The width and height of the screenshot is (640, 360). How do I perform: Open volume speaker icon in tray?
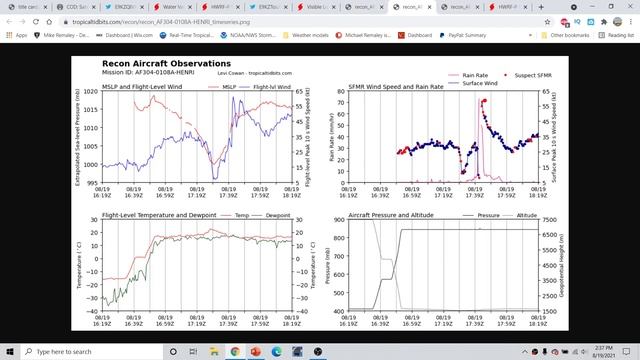(584, 351)
